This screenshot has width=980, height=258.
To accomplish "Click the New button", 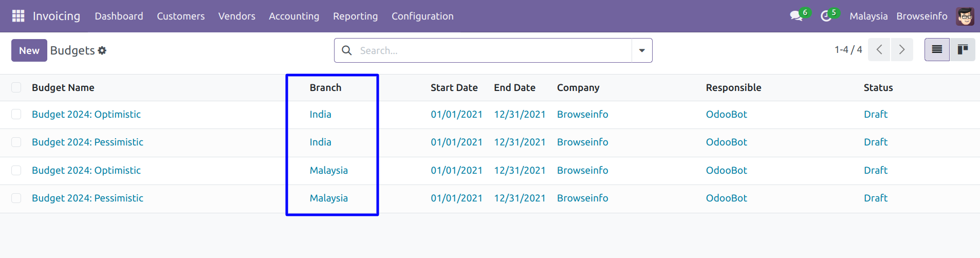I will pos(29,50).
